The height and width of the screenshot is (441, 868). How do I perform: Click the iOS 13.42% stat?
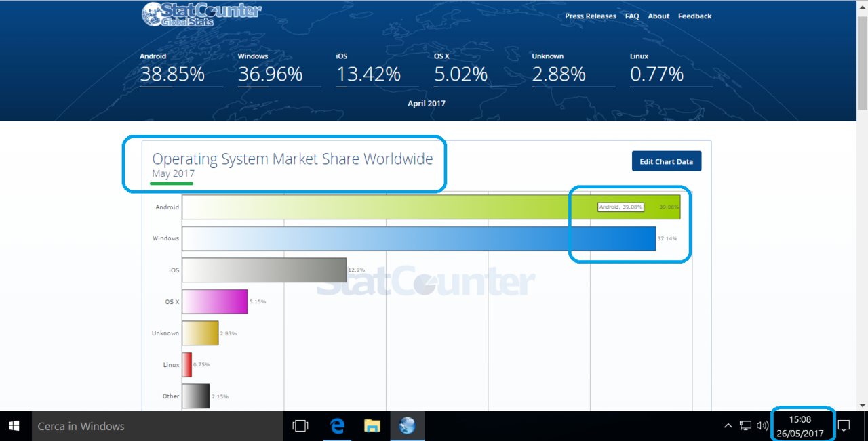pyautogui.click(x=377, y=69)
